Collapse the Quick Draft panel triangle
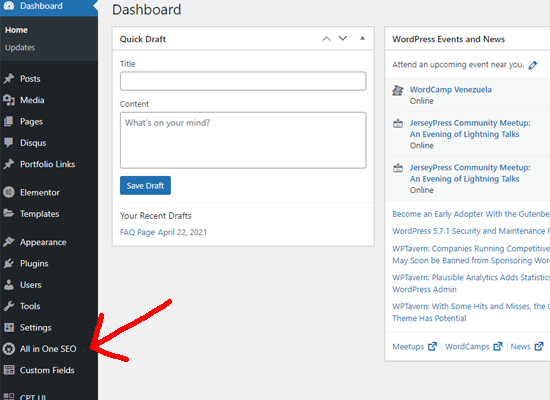The height and width of the screenshot is (400, 550). pos(362,38)
